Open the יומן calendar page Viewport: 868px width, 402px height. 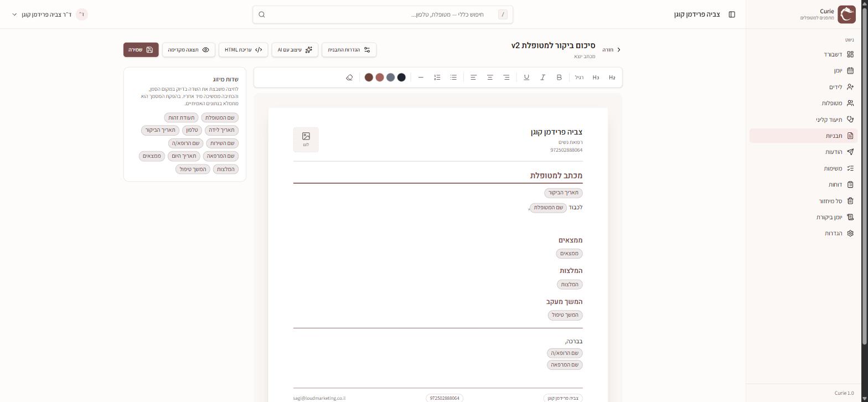point(803,71)
